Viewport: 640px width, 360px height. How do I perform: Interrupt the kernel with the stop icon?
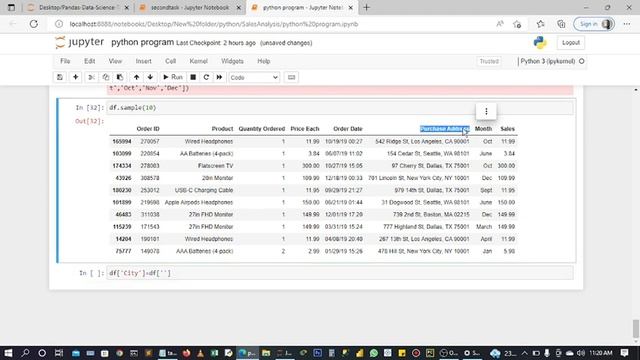193,77
